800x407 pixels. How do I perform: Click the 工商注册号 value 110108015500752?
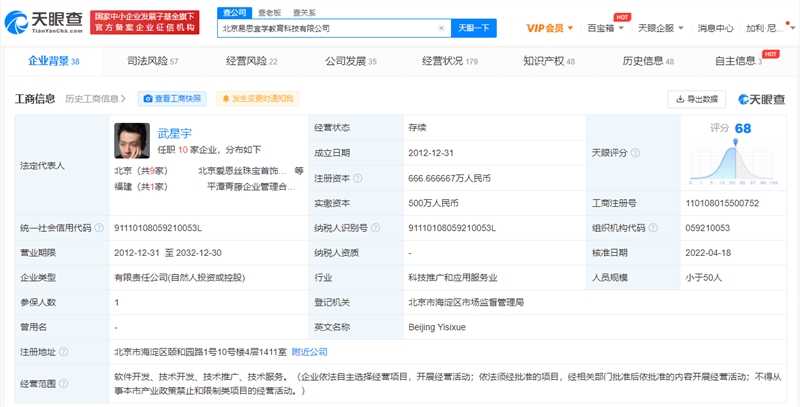[722, 203]
